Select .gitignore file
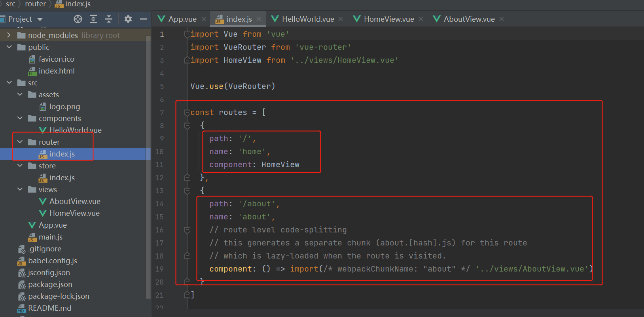This screenshot has width=644, height=317. tap(40, 249)
